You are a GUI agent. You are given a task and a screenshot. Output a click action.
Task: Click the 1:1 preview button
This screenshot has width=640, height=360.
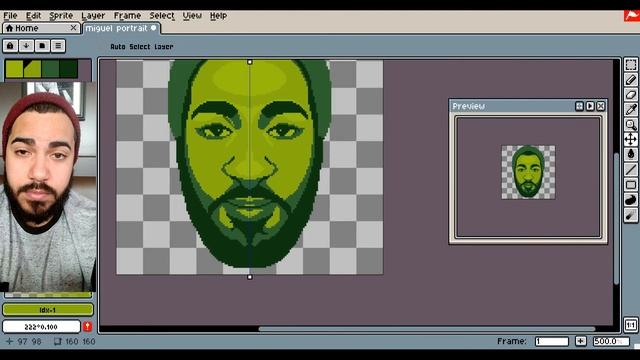click(x=631, y=325)
